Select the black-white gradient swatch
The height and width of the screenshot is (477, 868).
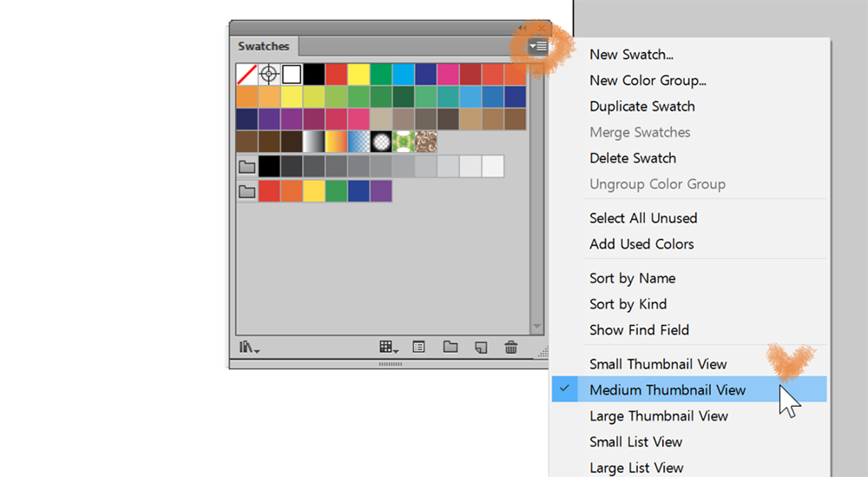click(314, 142)
